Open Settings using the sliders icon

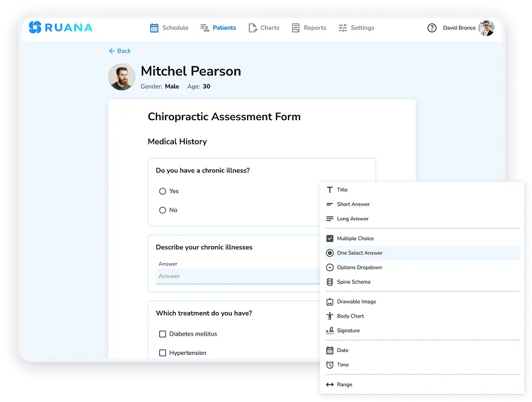tap(342, 28)
